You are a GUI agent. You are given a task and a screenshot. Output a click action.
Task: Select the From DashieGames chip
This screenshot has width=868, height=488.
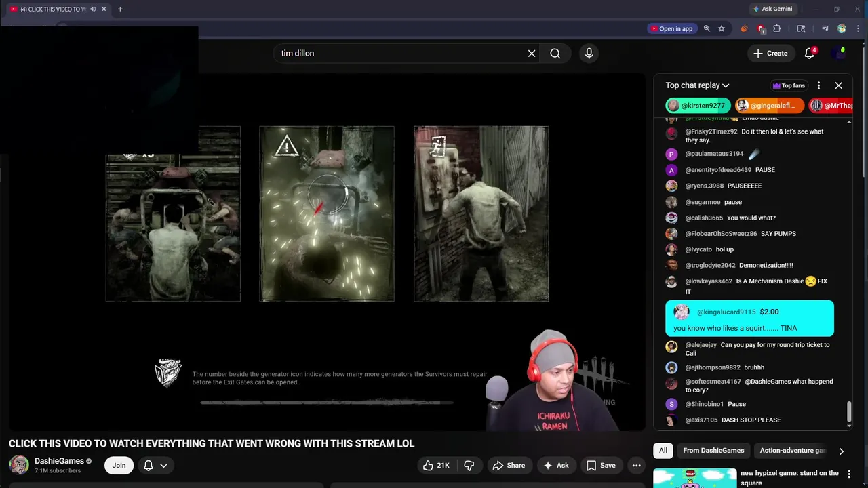[x=713, y=451]
